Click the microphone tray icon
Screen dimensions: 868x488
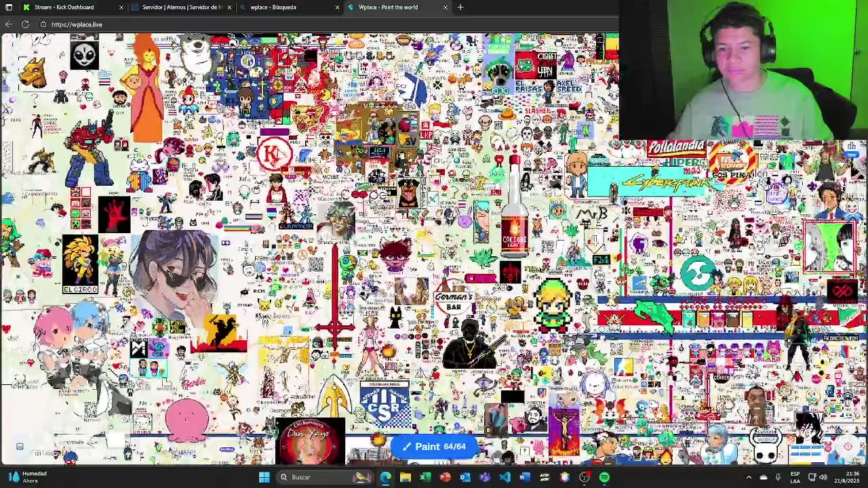[778, 477]
